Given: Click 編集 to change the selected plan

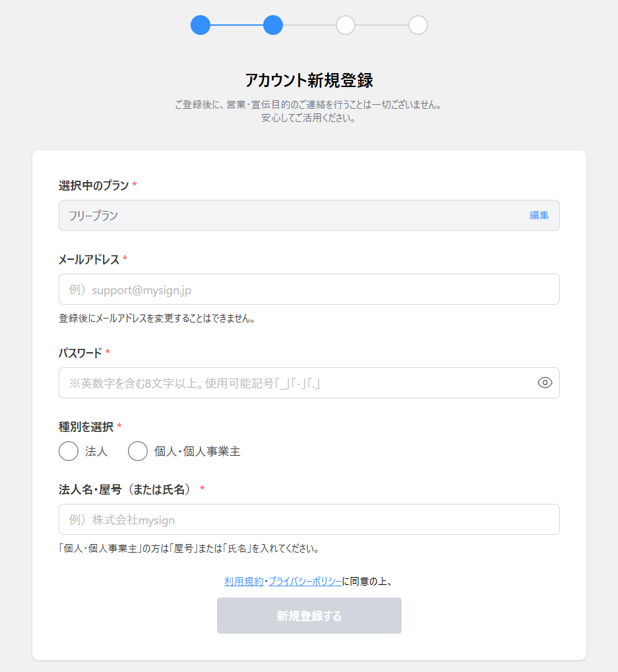Looking at the screenshot, I should coord(539,215).
